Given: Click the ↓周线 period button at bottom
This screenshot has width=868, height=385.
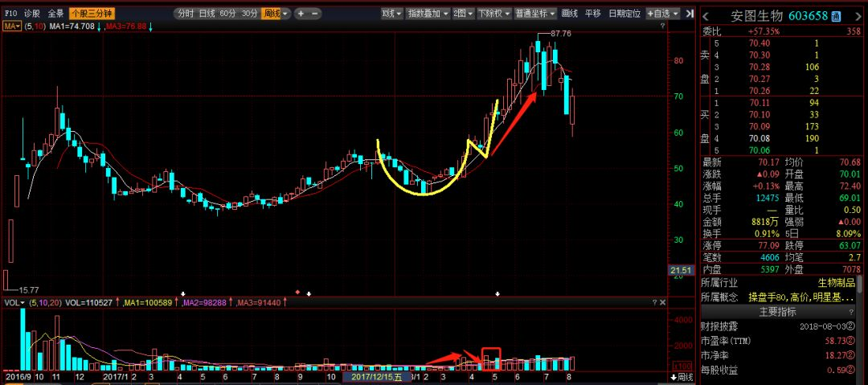Looking at the screenshot, I should click(682, 377).
